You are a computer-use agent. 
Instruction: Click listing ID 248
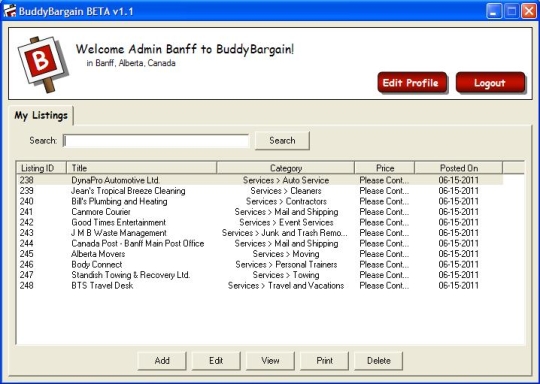[27, 286]
